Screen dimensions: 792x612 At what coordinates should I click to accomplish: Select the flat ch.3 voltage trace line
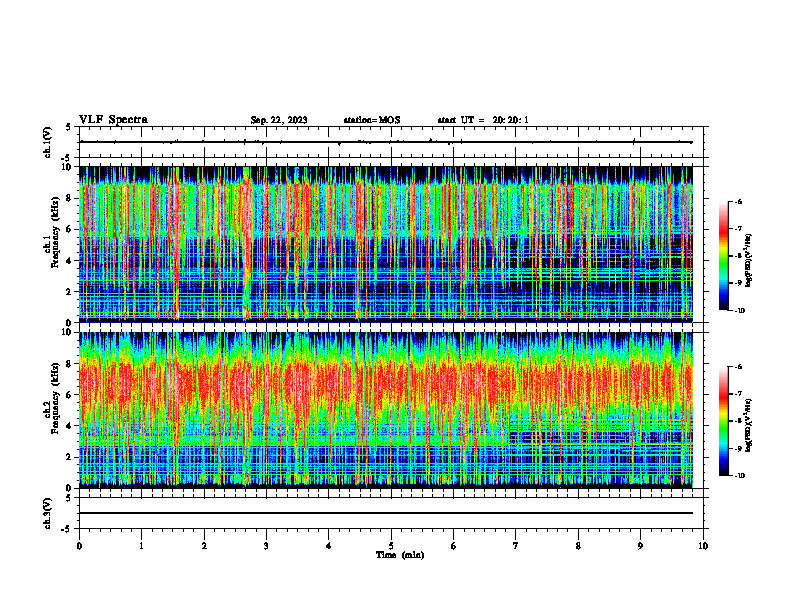coord(386,513)
